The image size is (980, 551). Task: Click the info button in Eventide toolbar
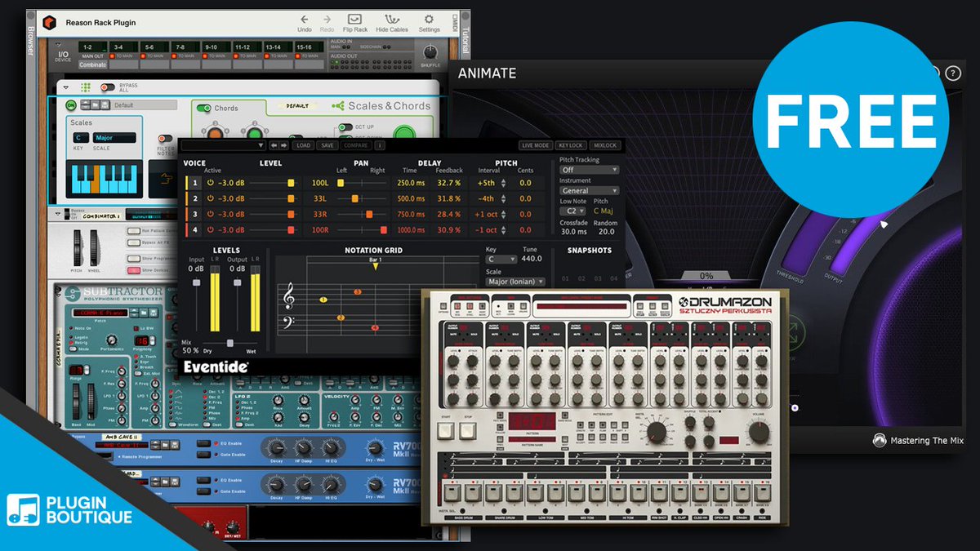coord(380,145)
